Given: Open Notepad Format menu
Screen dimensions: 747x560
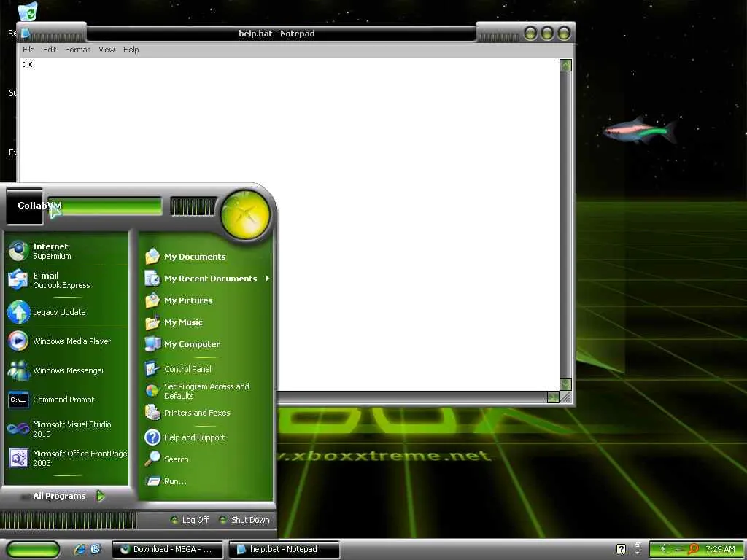Looking at the screenshot, I should point(77,50).
